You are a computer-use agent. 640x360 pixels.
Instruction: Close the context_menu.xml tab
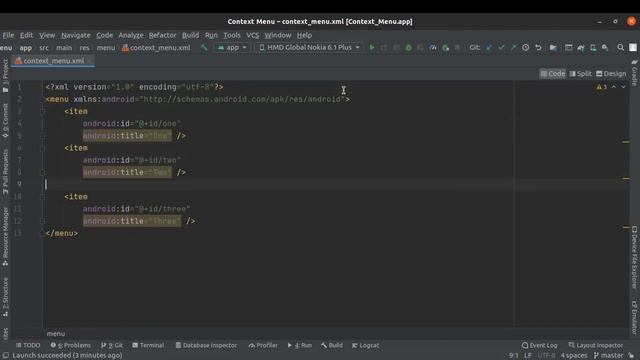click(x=89, y=61)
